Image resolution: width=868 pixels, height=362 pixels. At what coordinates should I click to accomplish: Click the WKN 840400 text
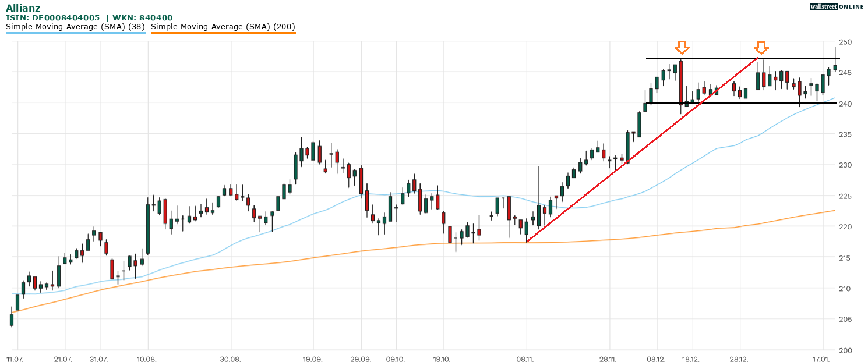(x=142, y=18)
